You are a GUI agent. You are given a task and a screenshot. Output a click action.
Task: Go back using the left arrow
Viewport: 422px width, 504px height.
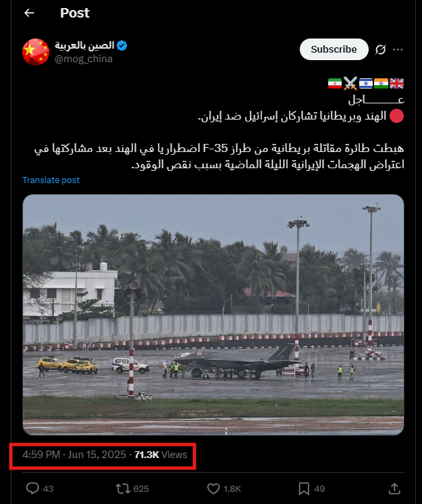29,13
